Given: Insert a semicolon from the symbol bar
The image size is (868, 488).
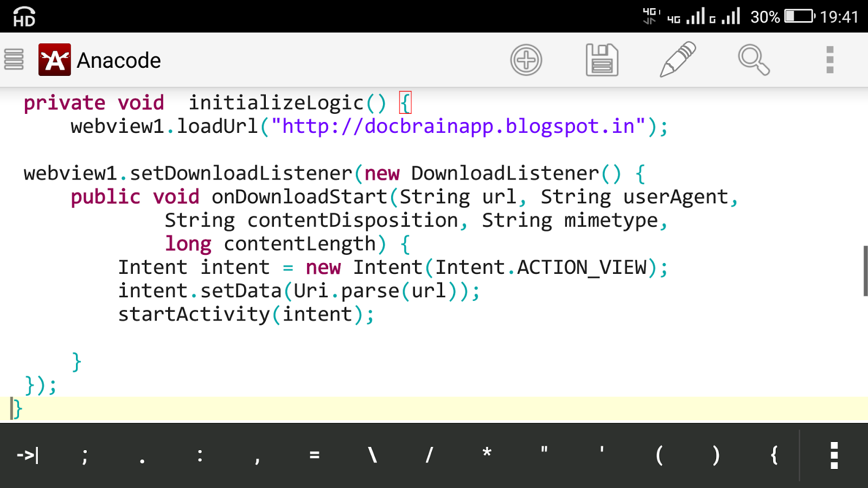Looking at the screenshot, I should tap(85, 455).
